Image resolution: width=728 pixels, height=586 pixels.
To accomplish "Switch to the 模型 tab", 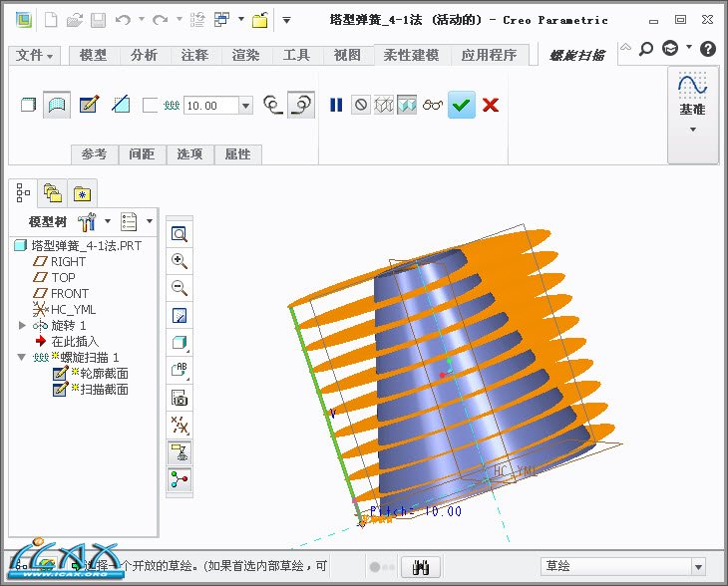I will (x=94, y=55).
